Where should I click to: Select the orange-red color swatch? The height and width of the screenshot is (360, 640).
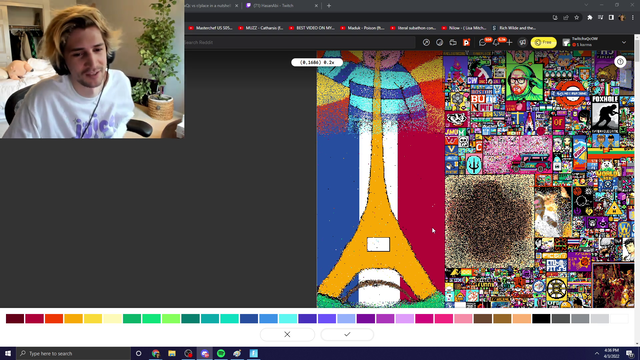click(x=54, y=318)
